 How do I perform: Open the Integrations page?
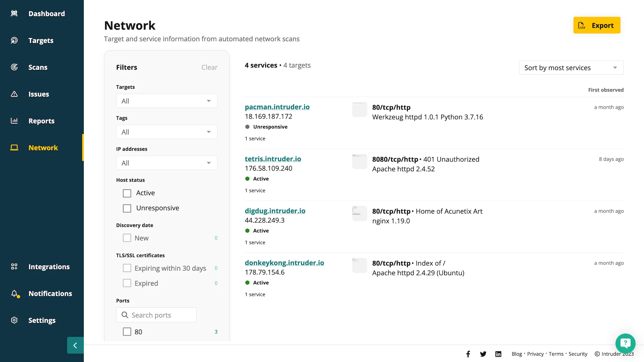49,266
